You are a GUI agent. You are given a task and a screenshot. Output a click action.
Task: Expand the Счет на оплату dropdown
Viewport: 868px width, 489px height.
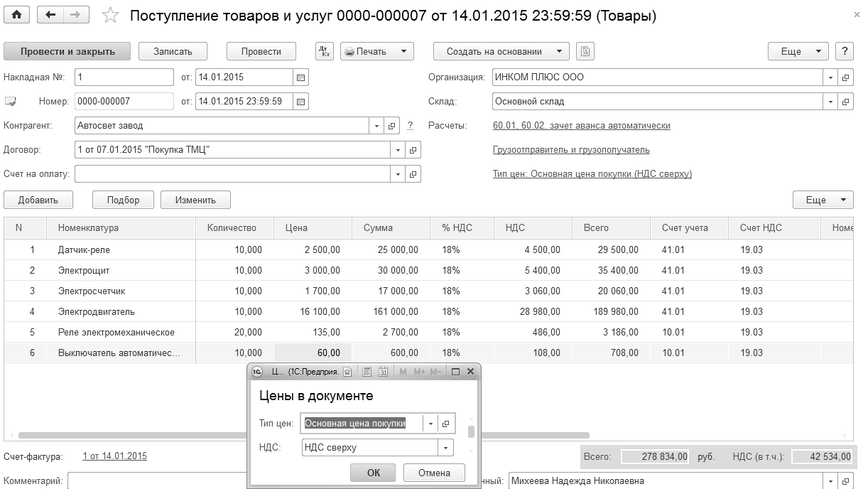(x=398, y=174)
